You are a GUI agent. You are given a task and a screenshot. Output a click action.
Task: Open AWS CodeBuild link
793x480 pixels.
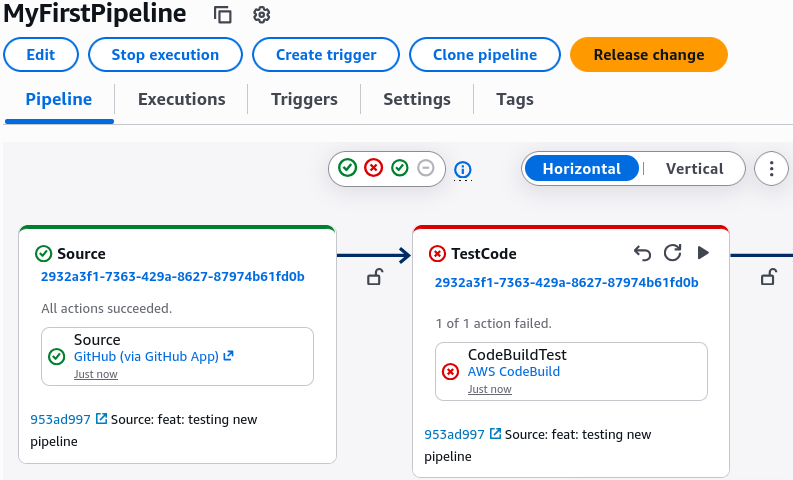click(x=514, y=372)
